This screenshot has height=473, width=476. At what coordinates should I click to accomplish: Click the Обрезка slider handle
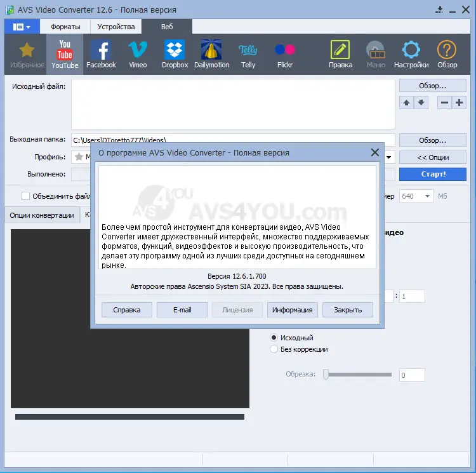click(326, 375)
